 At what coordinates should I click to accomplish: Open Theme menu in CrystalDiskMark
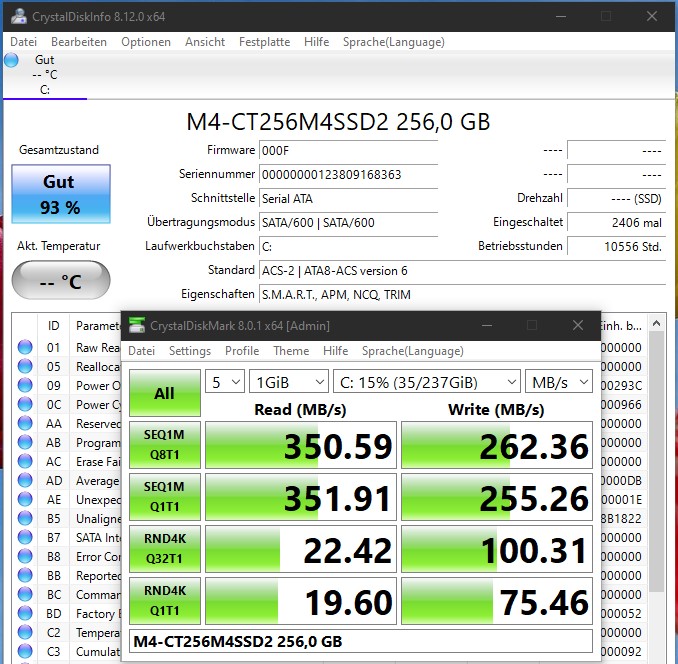(x=291, y=351)
